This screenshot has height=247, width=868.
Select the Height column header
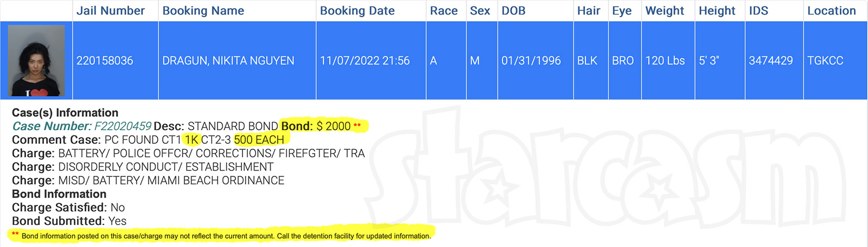tap(717, 11)
